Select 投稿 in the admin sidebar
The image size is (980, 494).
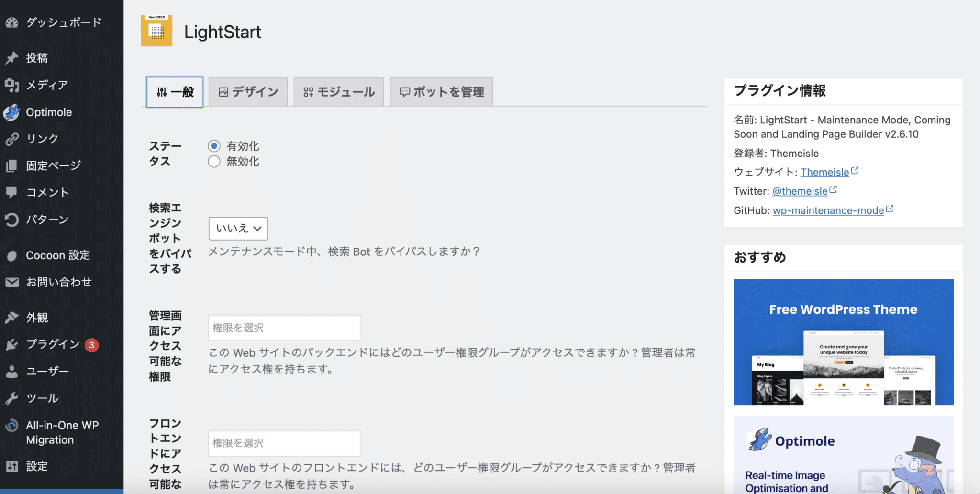[37, 57]
